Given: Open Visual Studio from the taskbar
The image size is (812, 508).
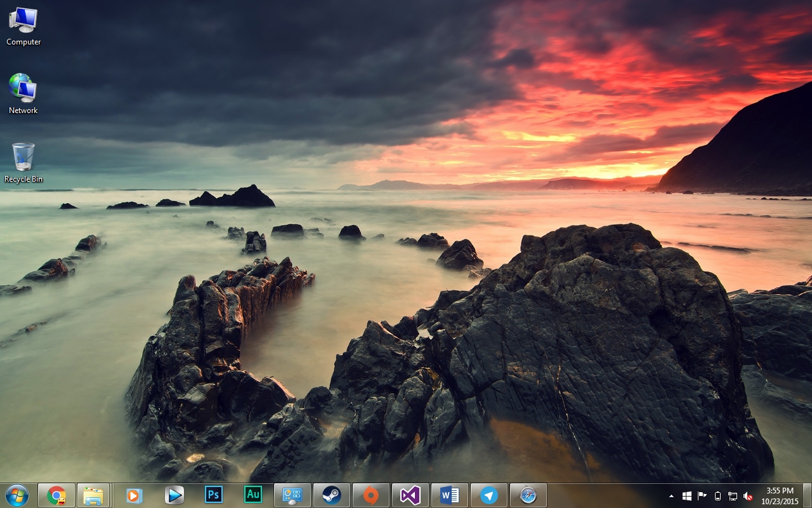Looking at the screenshot, I should click(x=410, y=495).
